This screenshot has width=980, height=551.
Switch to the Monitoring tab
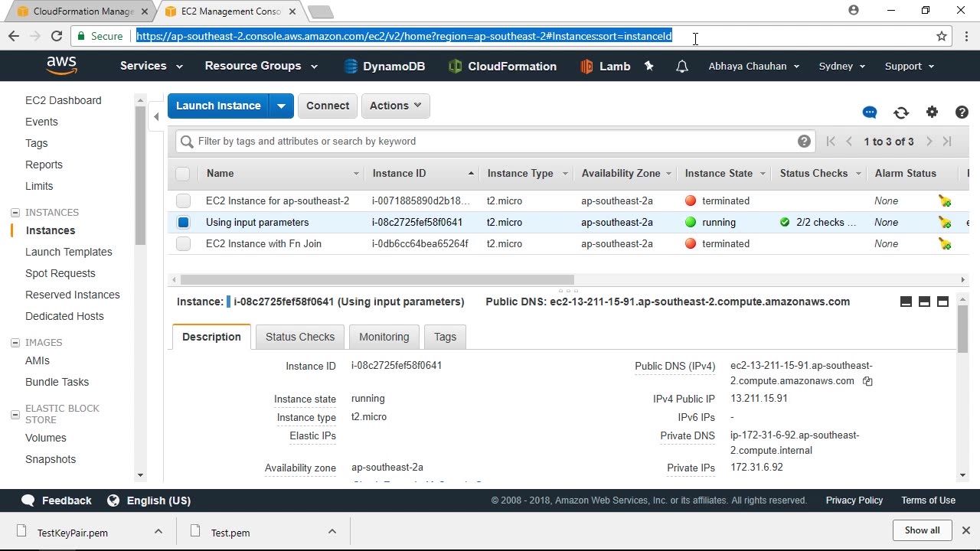point(384,337)
